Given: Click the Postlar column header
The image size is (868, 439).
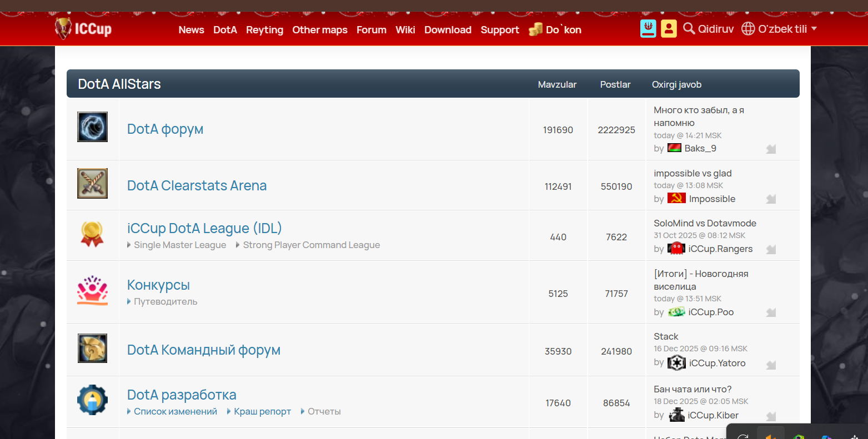Looking at the screenshot, I should (615, 84).
